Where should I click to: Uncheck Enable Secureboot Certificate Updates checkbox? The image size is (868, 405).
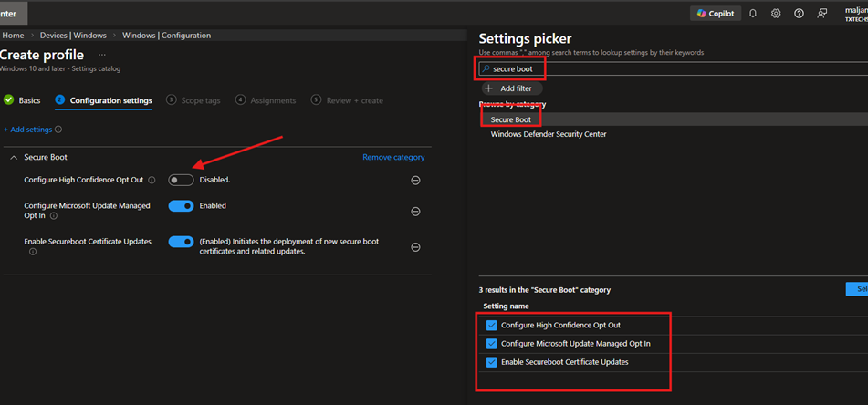click(x=491, y=362)
